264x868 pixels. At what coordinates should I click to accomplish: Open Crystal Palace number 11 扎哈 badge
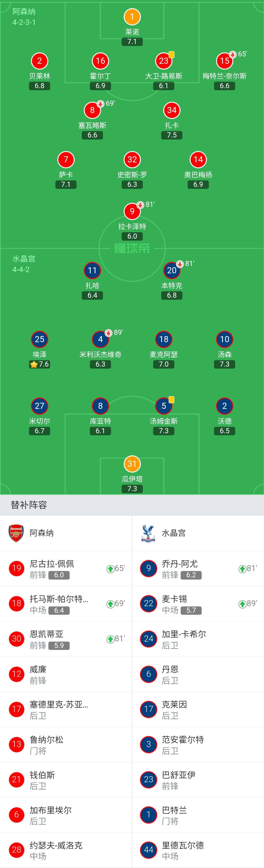pos(92,270)
